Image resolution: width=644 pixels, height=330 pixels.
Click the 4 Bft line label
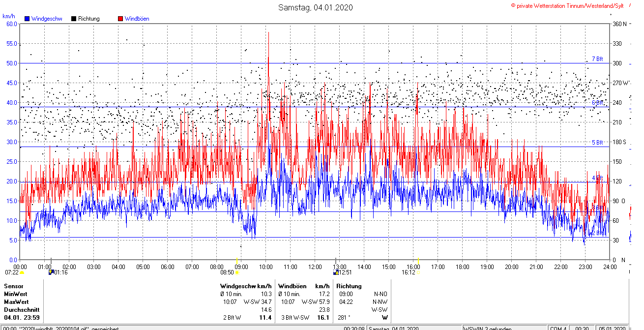[x=597, y=178]
